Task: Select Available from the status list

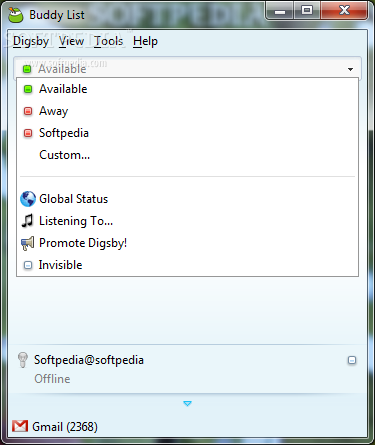Action: 187,89
